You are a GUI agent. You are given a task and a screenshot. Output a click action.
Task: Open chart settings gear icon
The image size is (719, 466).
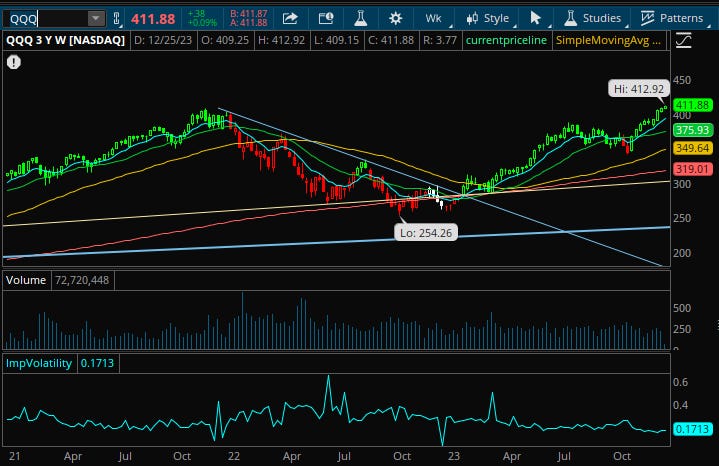(x=395, y=18)
